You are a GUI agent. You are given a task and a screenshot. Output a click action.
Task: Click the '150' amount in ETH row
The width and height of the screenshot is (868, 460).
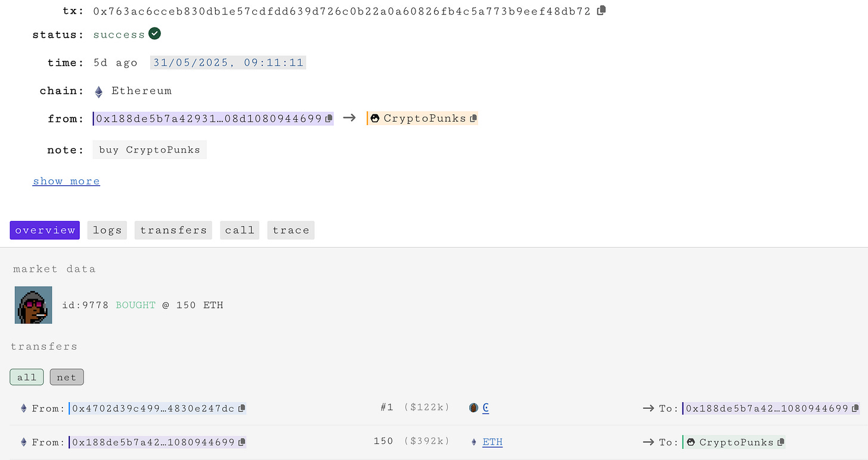coord(383,442)
